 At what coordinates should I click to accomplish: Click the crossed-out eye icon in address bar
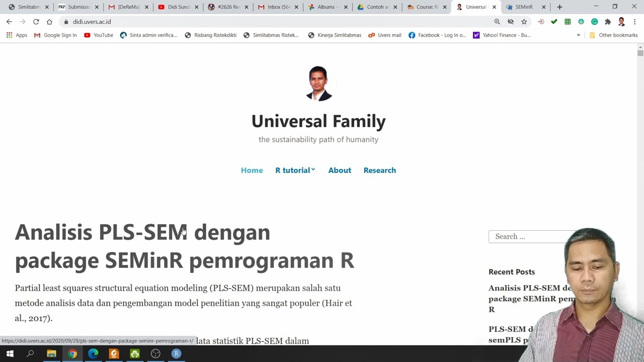511,22
